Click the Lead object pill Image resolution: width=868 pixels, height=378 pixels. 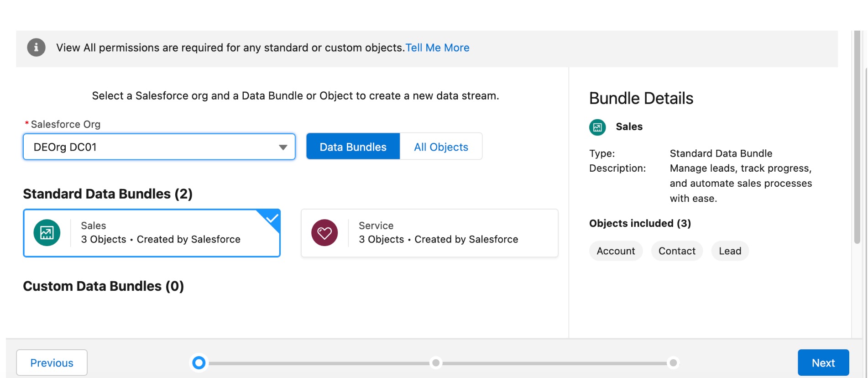pos(730,251)
